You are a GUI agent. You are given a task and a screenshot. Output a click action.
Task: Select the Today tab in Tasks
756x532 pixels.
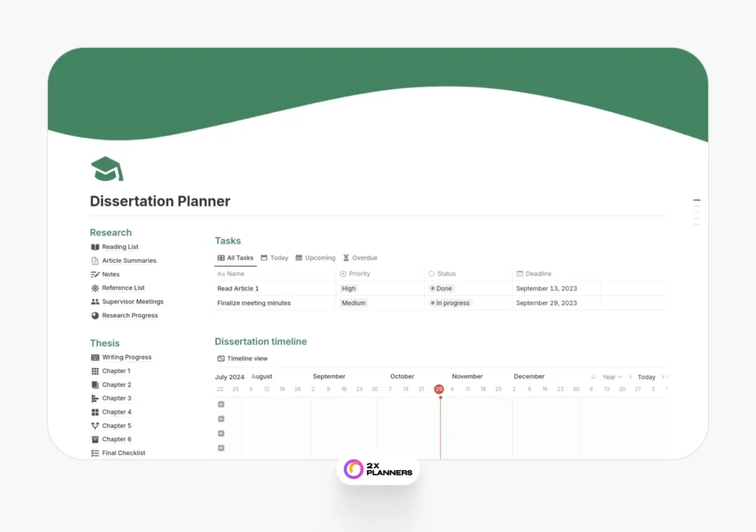(274, 258)
